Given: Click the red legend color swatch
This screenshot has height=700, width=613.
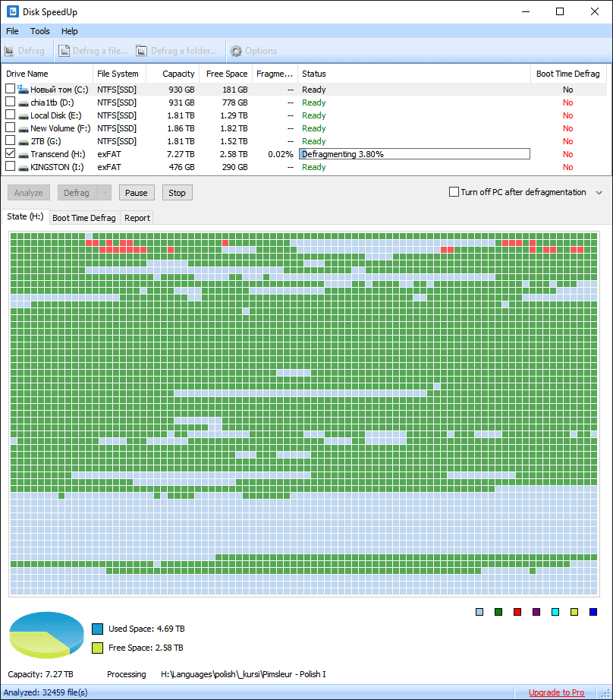Looking at the screenshot, I should pos(517,612).
